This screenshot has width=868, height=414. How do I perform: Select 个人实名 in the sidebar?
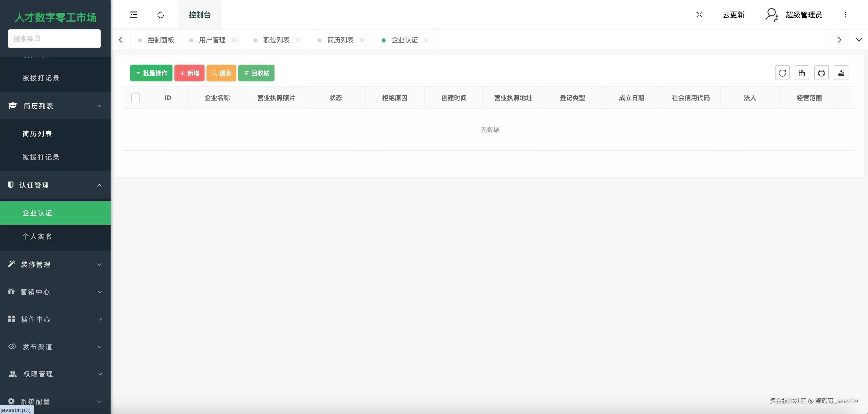37,236
